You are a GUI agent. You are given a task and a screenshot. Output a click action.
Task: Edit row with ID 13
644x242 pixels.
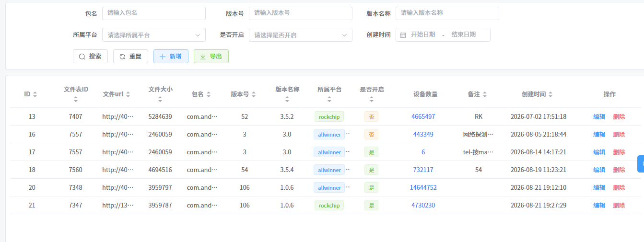pos(599,116)
